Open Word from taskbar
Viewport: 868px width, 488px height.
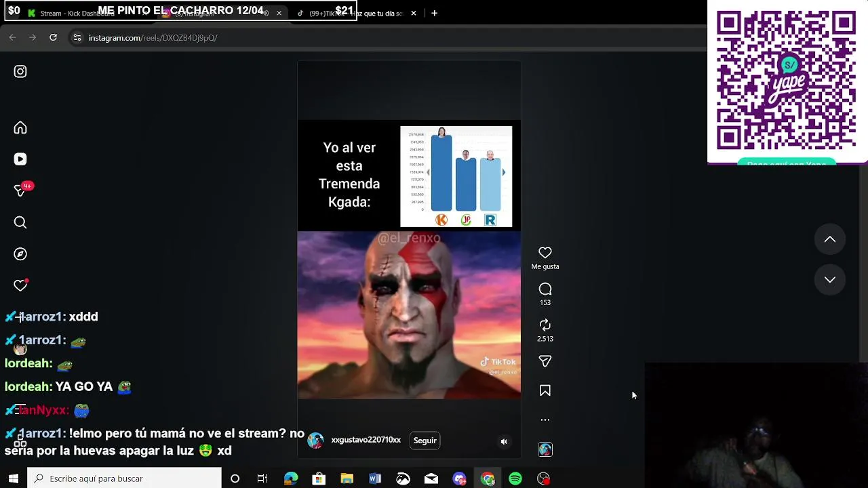coord(375,479)
